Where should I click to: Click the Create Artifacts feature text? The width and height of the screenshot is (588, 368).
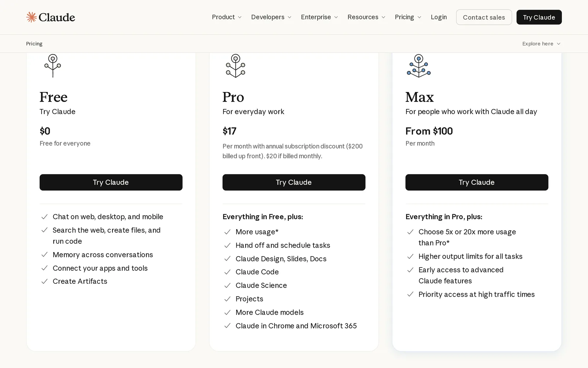click(80, 281)
